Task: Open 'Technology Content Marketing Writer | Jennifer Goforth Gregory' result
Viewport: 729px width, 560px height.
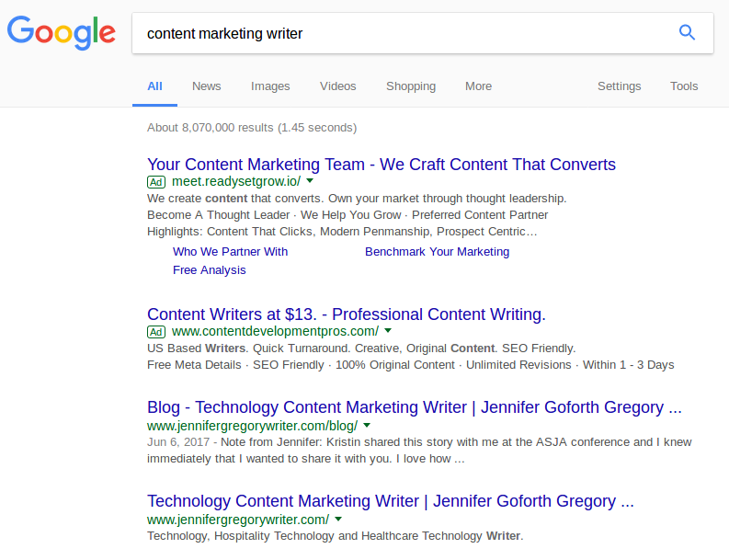Action: [391, 501]
